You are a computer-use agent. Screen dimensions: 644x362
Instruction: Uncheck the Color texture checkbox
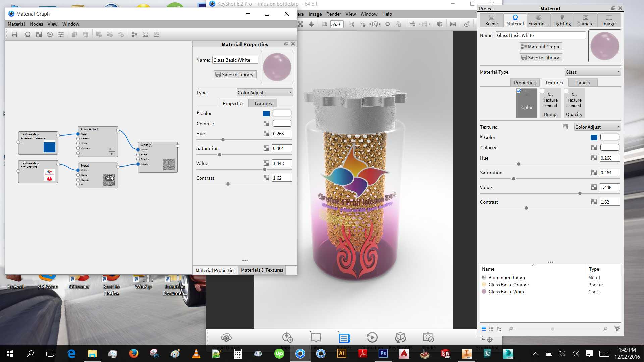519,91
